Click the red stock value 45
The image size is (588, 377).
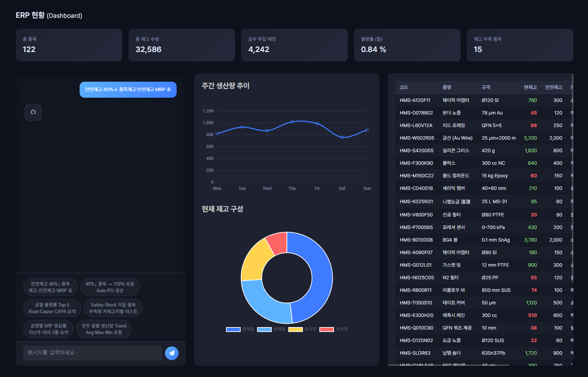[534, 113]
